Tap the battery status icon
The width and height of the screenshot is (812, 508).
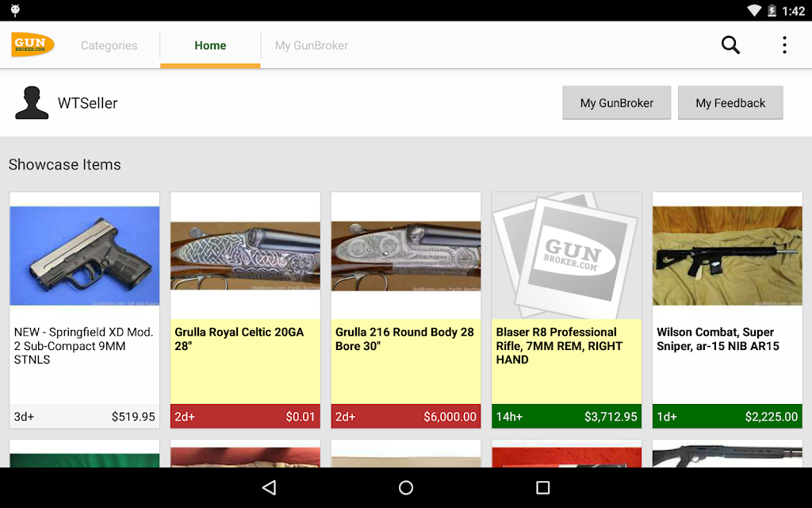pyautogui.click(x=772, y=10)
